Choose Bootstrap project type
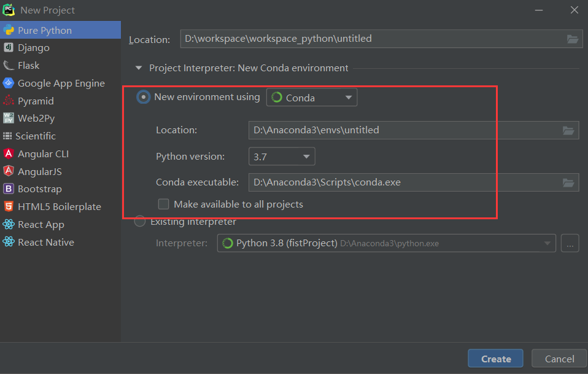 point(60,189)
